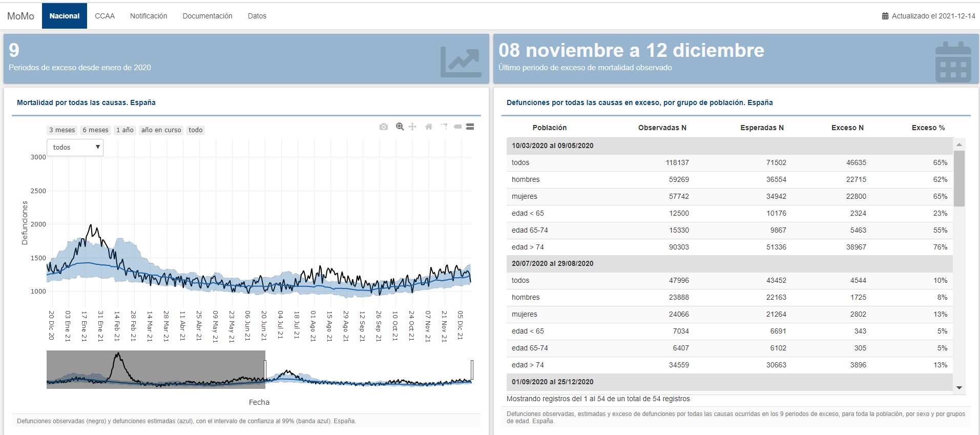Select the '3 meses' range button
The image size is (980, 435).
coord(62,130)
